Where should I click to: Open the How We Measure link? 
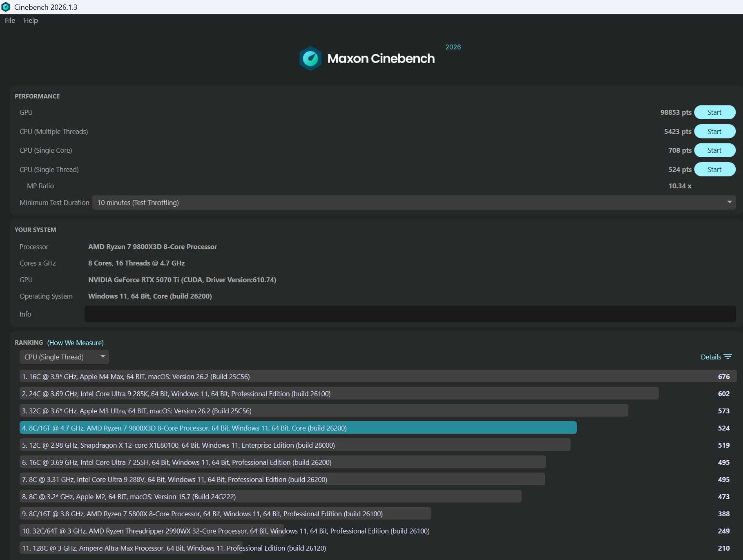[x=76, y=343]
